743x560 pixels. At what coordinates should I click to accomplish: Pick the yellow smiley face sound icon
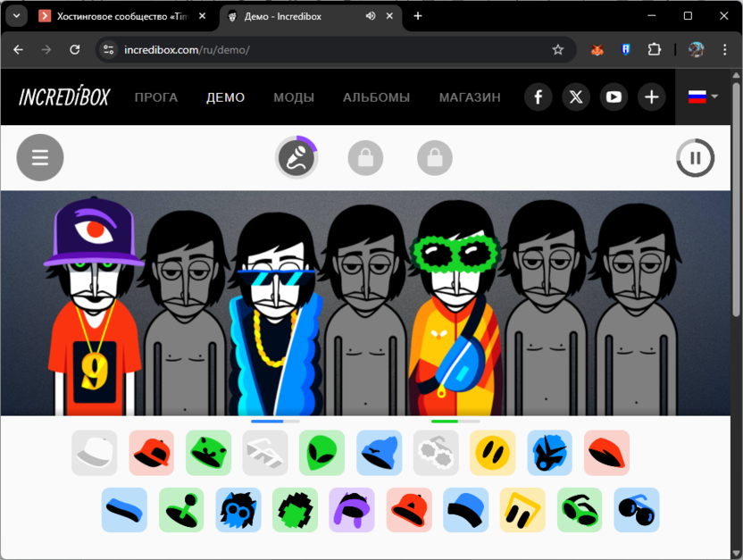click(493, 453)
